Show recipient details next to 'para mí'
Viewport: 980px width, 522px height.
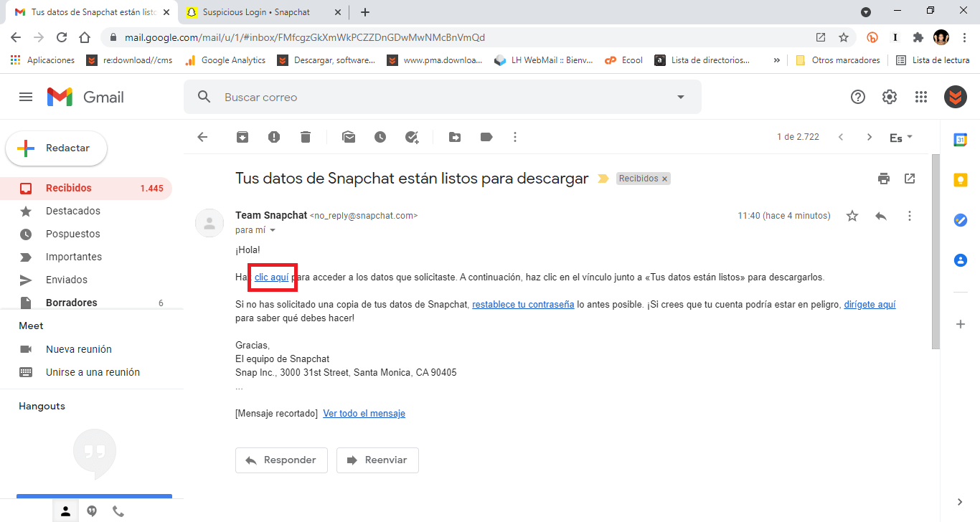(272, 230)
